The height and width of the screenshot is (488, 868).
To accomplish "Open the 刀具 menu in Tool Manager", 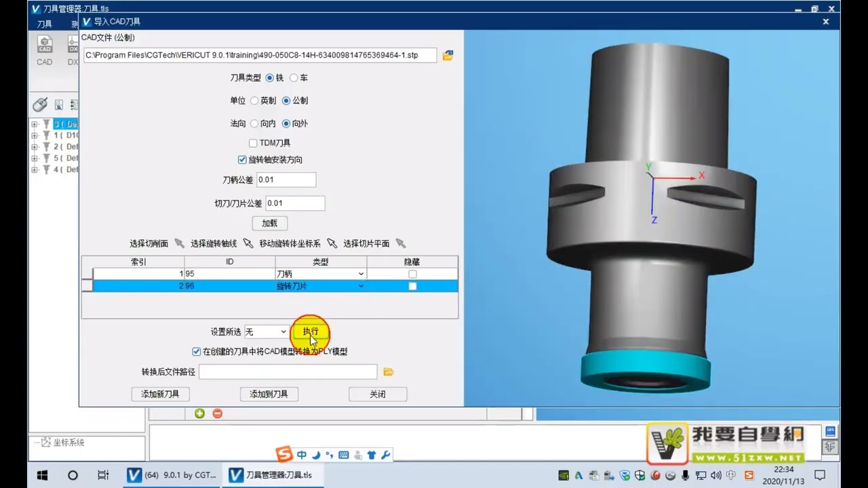I will click(45, 24).
